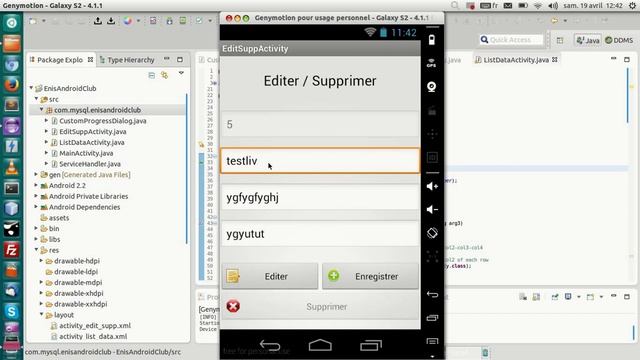Click download arrow icon in Eclipse toolbar
The width and height of the screenshot is (640, 360).
point(111,21)
